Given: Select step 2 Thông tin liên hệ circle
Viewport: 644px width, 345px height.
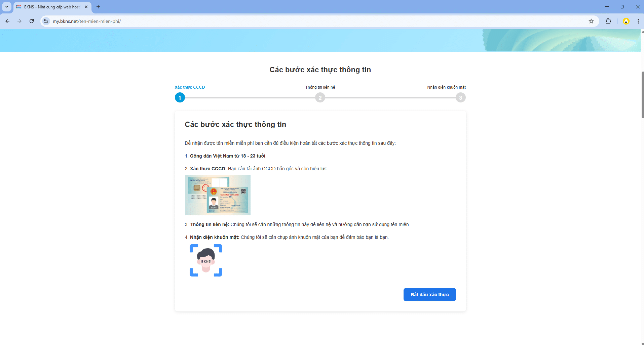Looking at the screenshot, I should pyautogui.click(x=320, y=98).
